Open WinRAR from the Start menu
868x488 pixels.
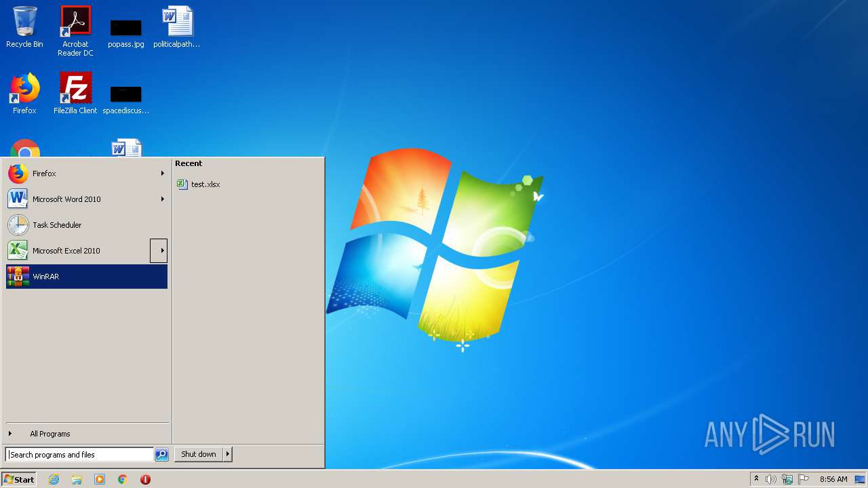87,277
